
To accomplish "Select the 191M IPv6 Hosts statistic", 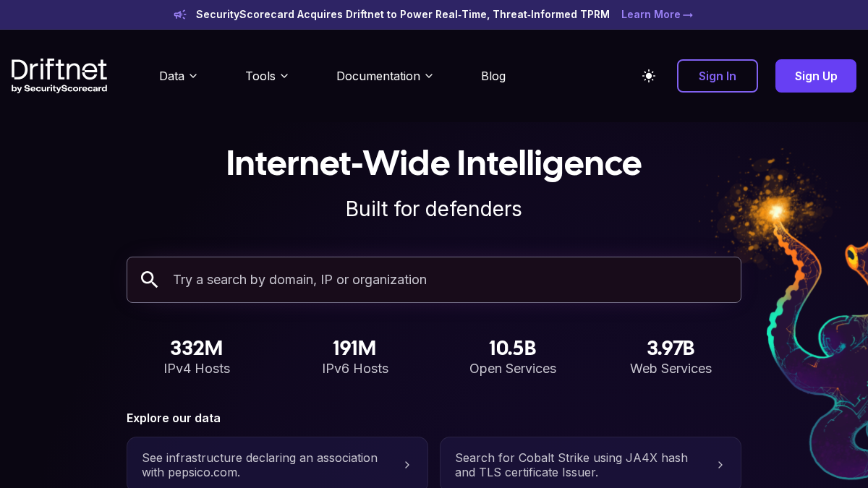I will coord(355,357).
